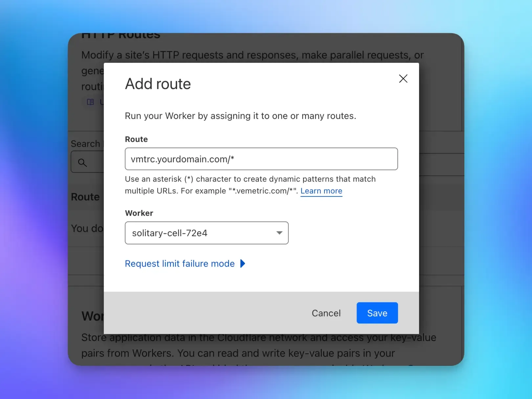Click the Worker dropdown caret arrow

tap(279, 233)
